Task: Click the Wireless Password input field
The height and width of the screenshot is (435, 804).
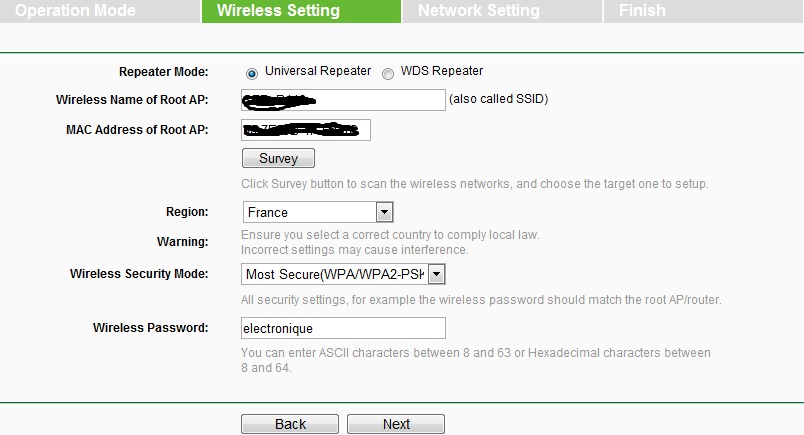Action: (343, 328)
